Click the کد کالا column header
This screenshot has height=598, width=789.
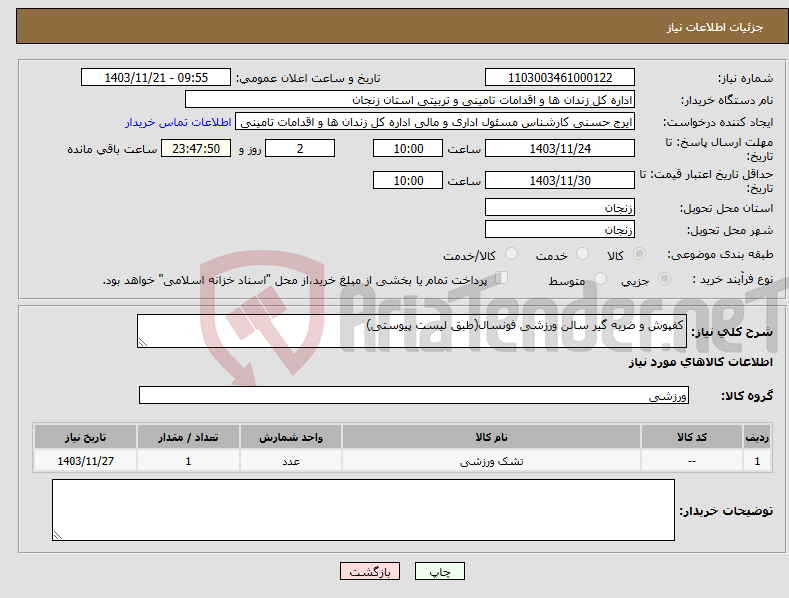[692, 437]
